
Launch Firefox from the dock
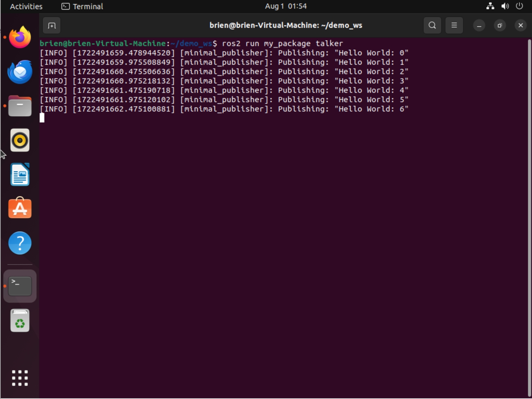click(x=20, y=37)
